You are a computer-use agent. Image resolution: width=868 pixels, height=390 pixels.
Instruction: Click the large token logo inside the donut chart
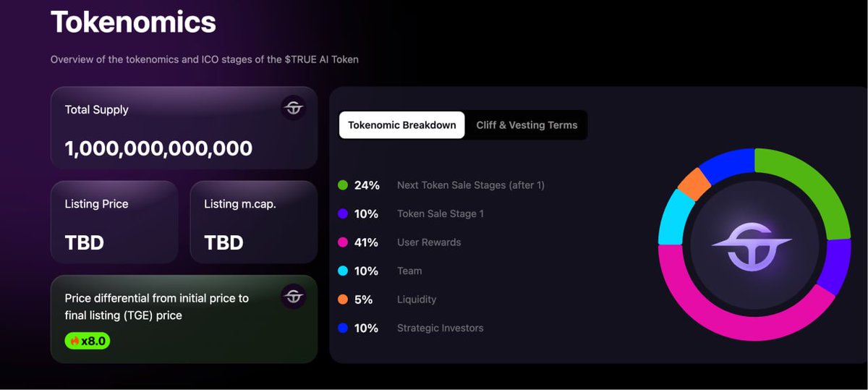click(754, 245)
